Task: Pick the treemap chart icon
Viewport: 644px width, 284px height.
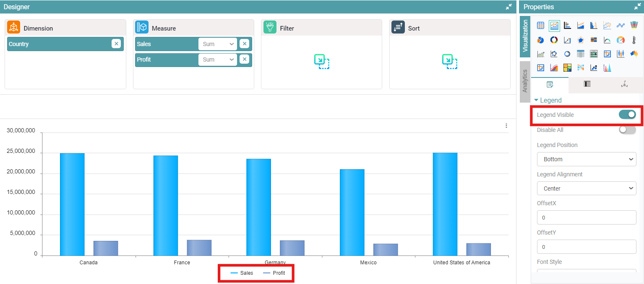Action: [567, 68]
